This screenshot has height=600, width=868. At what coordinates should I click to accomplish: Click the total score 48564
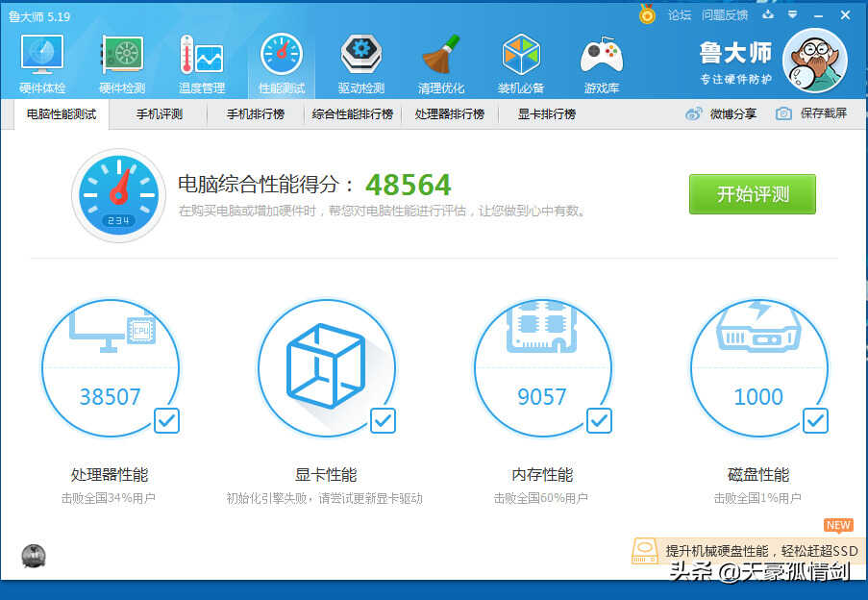(x=409, y=185)
